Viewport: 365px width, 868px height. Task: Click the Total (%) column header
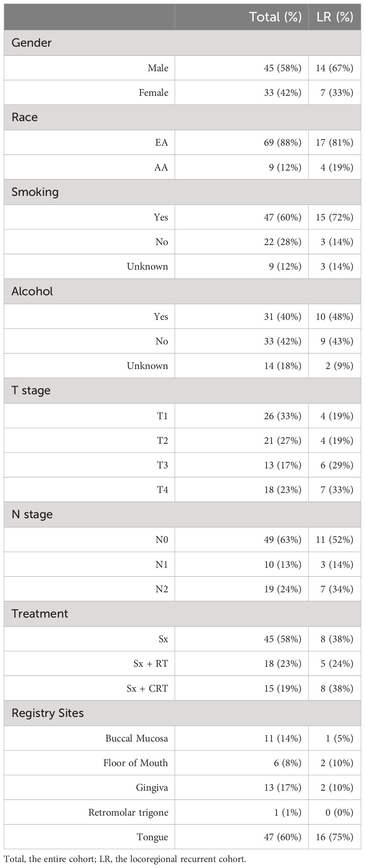coord(275,17)
